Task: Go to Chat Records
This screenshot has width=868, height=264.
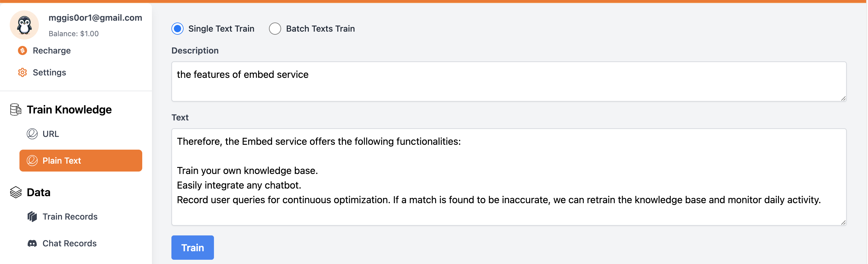Action: [69, 243]
